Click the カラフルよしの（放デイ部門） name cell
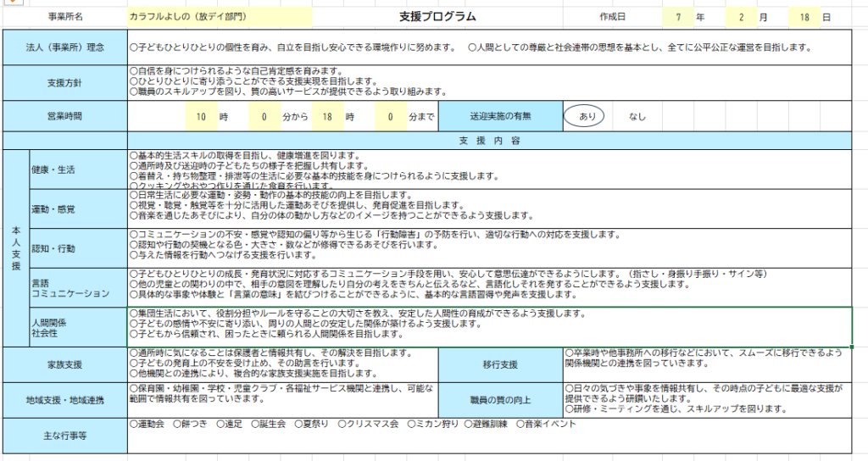 pos(220,17)
